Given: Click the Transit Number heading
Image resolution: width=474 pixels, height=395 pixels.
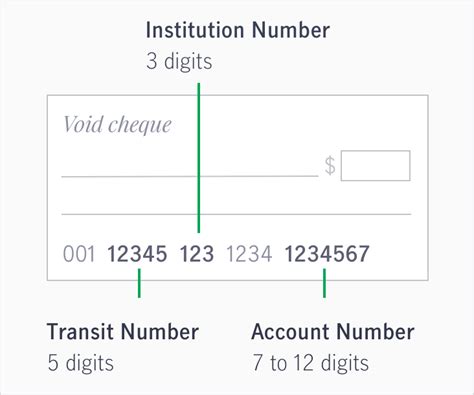Looking at the screenshot, I should pyautogui.click(x=123, y=332).
